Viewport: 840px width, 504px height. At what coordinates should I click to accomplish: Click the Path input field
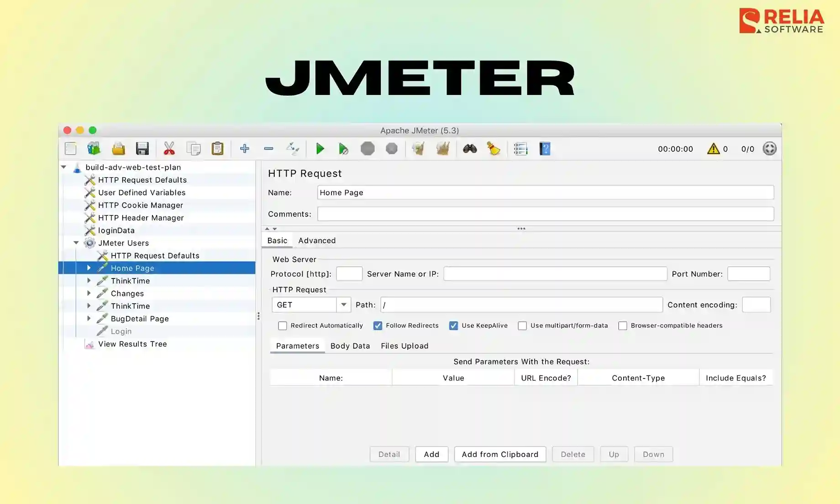(521, 304)
